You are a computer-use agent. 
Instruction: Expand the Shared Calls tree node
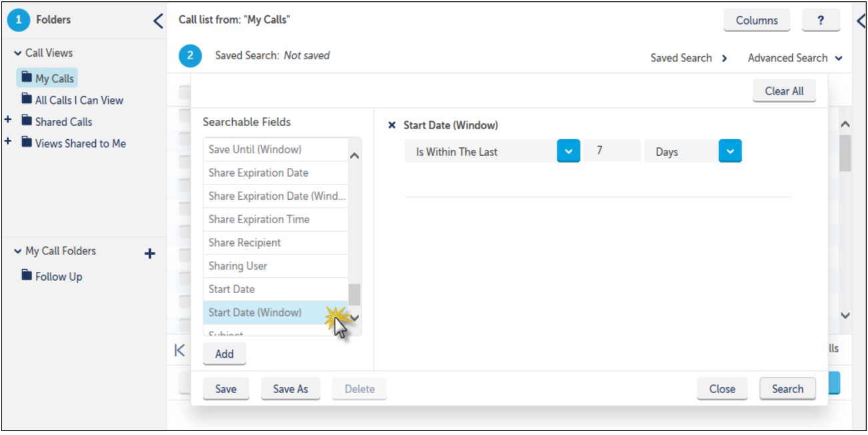coord(8,121)
